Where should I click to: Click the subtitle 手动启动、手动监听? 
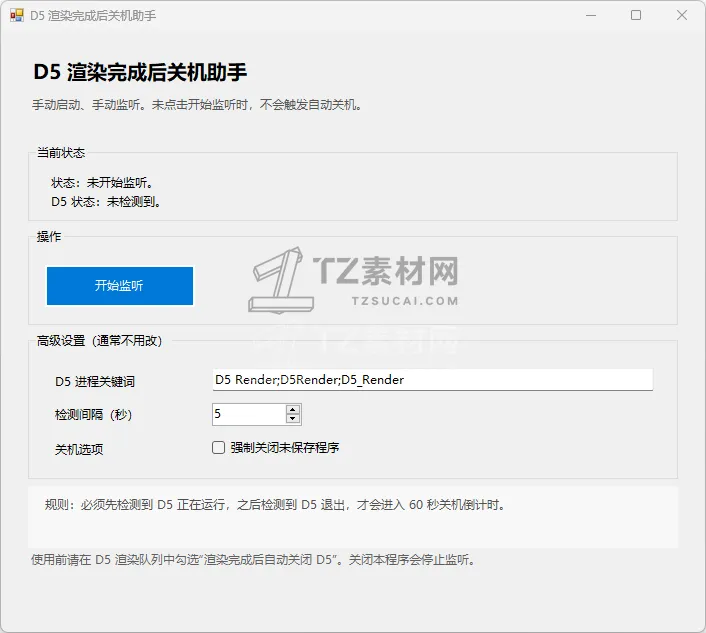coord(197,105)
